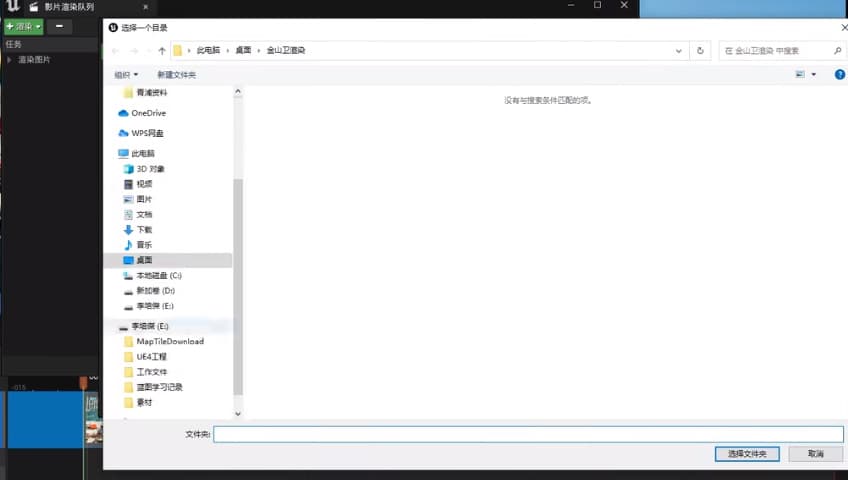This screenshot has height=480, width=848.
Task: Click the 文件夹 name input field
Action: (x=527, y=434)
